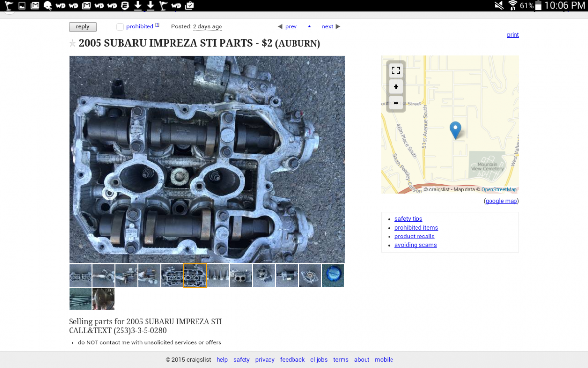Click the 'Mountain View Cemetery' map label
This screenshot has width=588, height=368.
point(487,166)
